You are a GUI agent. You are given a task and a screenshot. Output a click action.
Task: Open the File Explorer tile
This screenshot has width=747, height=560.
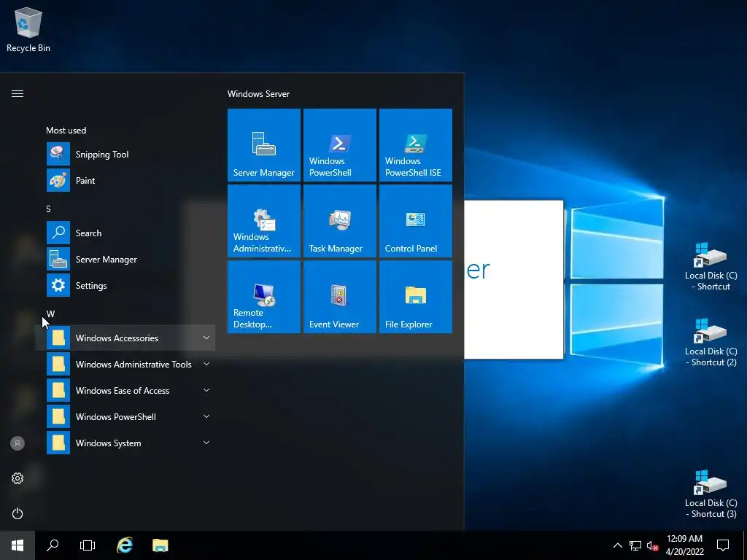[415, 297]
